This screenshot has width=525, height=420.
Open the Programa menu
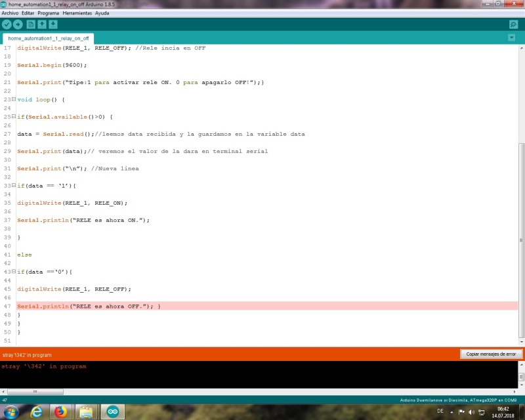pos(48,13)
